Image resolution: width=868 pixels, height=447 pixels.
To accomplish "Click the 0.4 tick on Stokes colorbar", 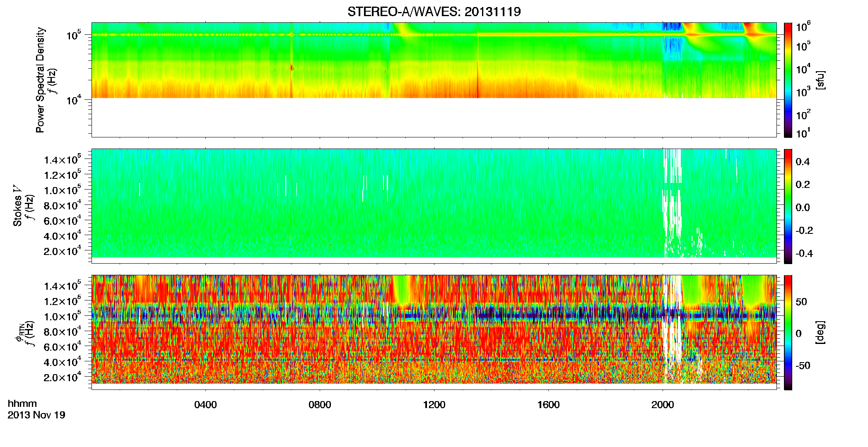I will click(803, 162).
